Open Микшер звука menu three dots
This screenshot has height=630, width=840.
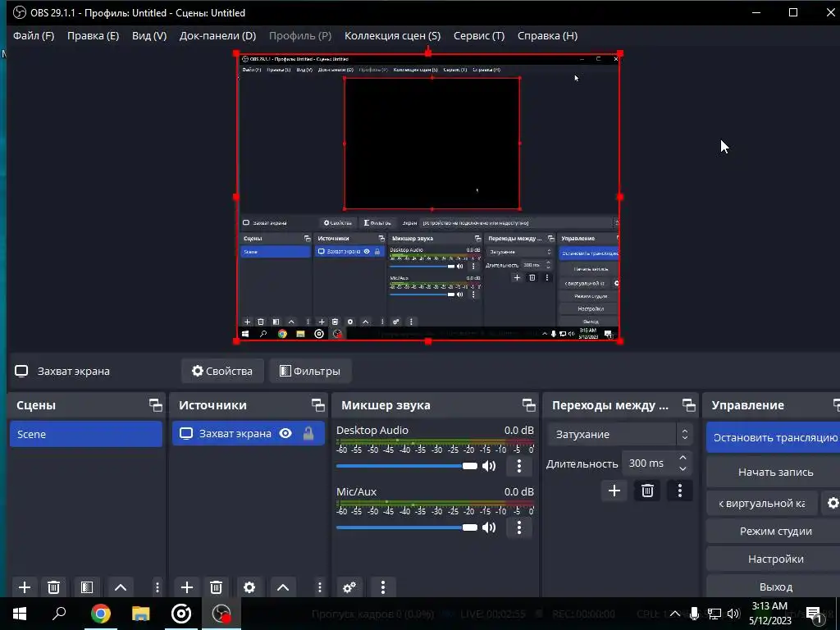click(382, 587)
